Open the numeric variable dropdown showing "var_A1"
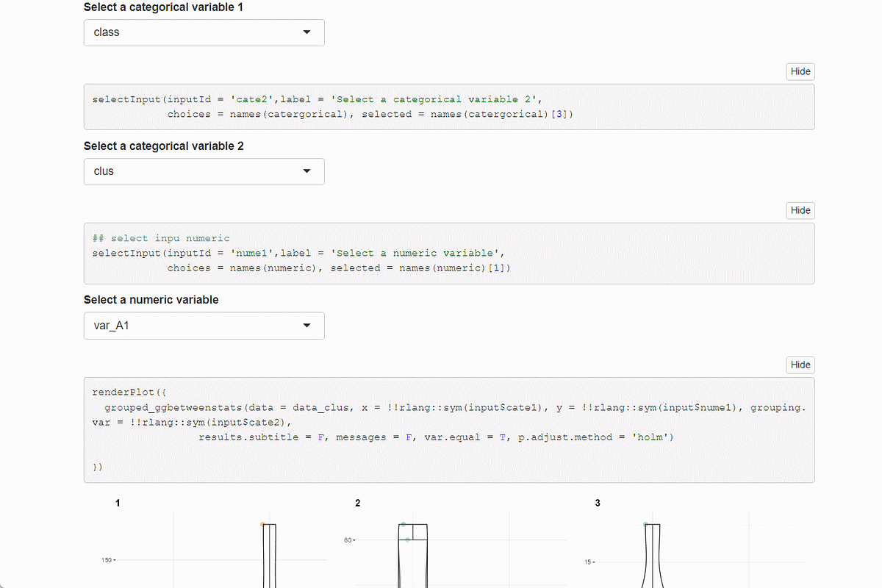Screen dimensions: 882x588 [x=204, y=326]
